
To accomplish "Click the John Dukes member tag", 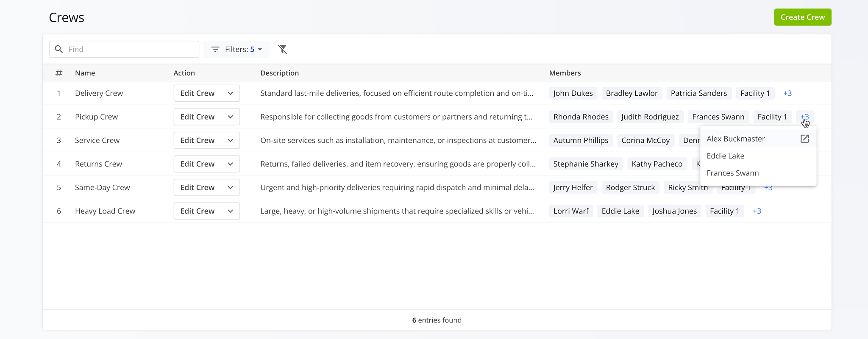I will (x=573, y=93).
